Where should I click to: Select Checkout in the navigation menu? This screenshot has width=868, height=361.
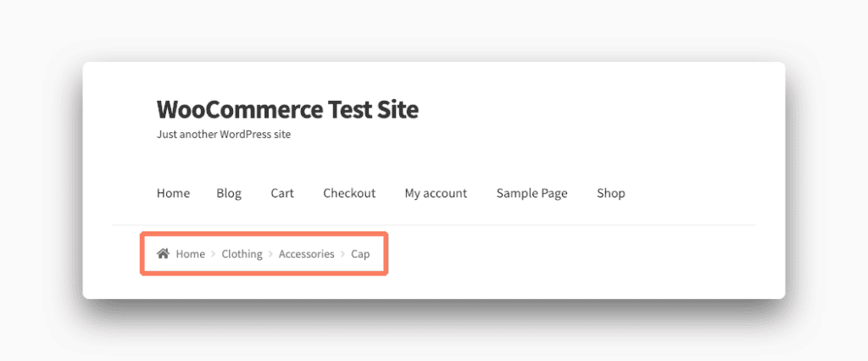click(349, 193)
